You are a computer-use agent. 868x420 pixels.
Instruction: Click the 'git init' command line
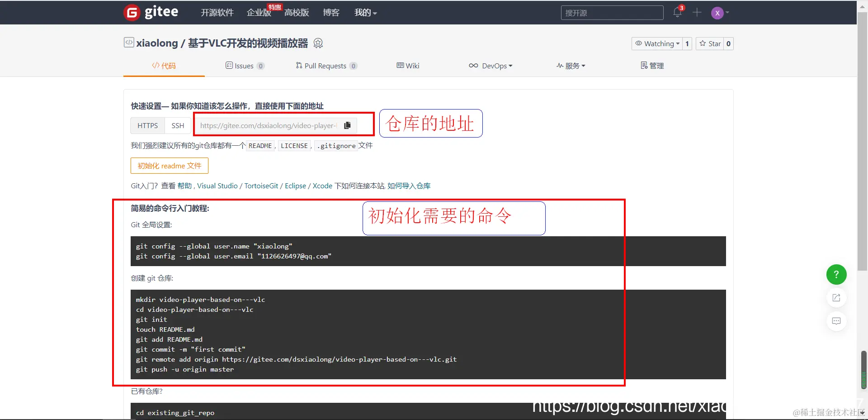point(151,320)
